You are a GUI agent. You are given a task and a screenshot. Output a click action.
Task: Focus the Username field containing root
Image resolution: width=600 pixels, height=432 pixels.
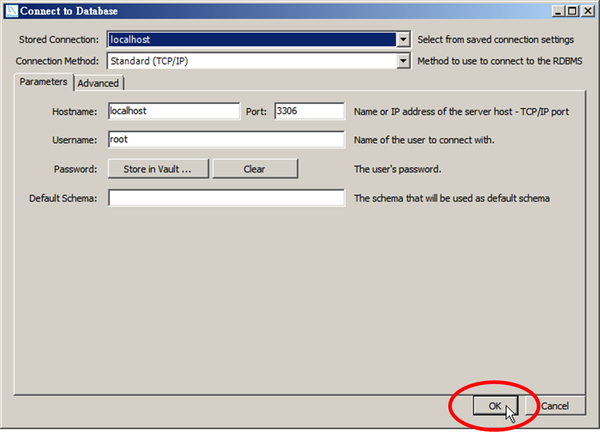226,140
